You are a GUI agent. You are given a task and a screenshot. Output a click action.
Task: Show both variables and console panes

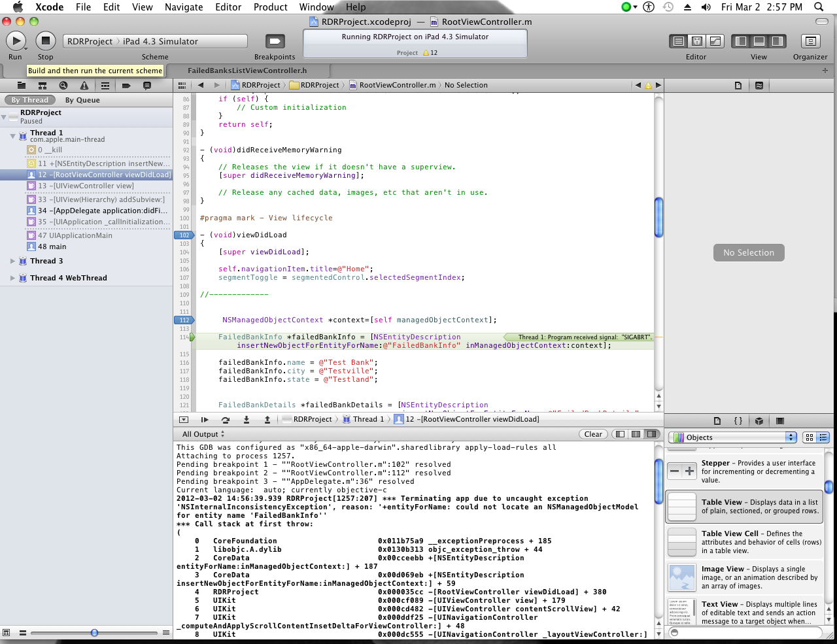636,434
